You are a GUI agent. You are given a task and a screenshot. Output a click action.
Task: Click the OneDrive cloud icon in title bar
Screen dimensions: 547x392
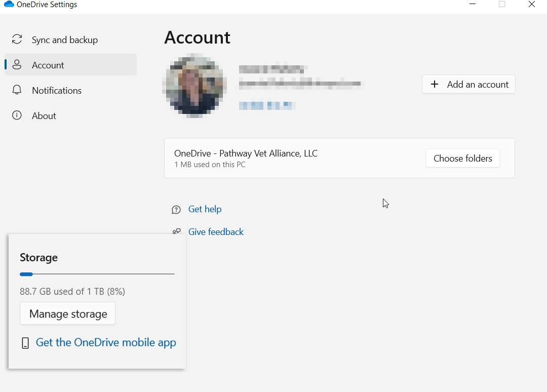pos(9,5)
